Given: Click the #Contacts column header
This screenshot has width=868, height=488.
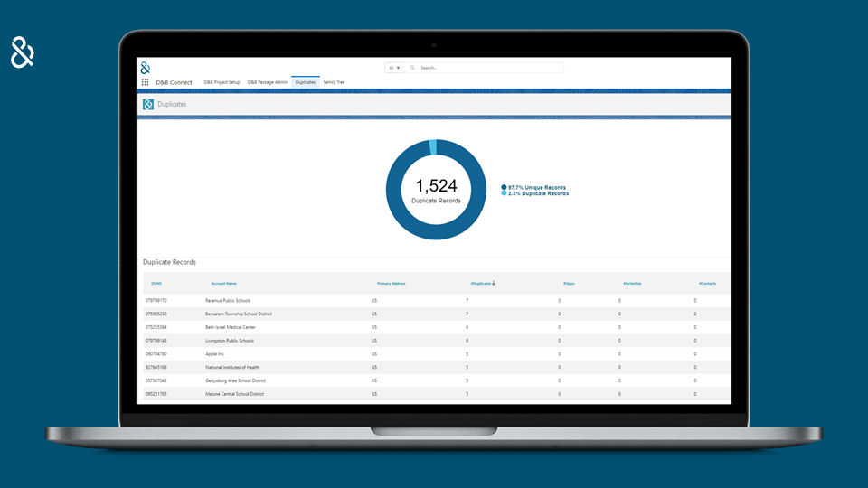Looking at the screenshot, I should pyautogui.click(x=707, y=284).
